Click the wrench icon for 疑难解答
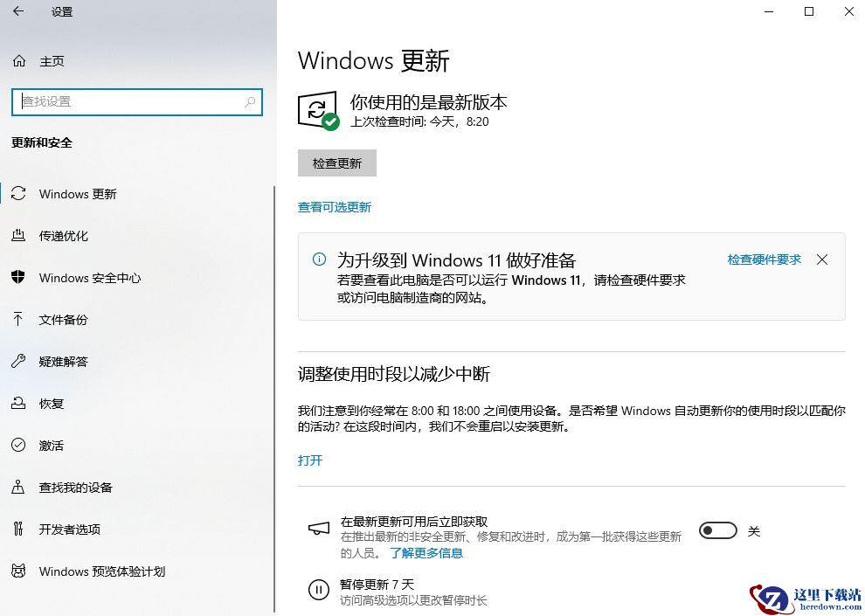865x616 pixels. (x=18, y=361)
